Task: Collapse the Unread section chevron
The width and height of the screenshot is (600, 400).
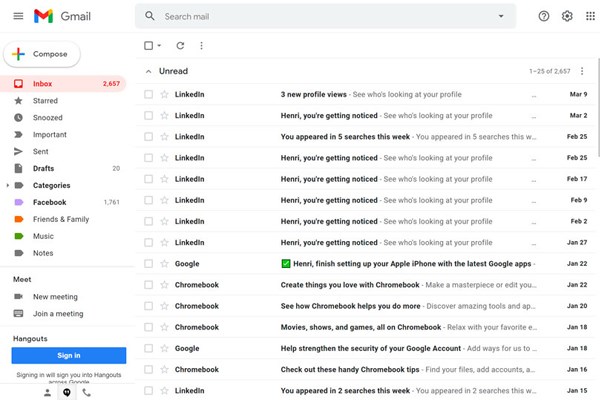Action: [148, 71]
